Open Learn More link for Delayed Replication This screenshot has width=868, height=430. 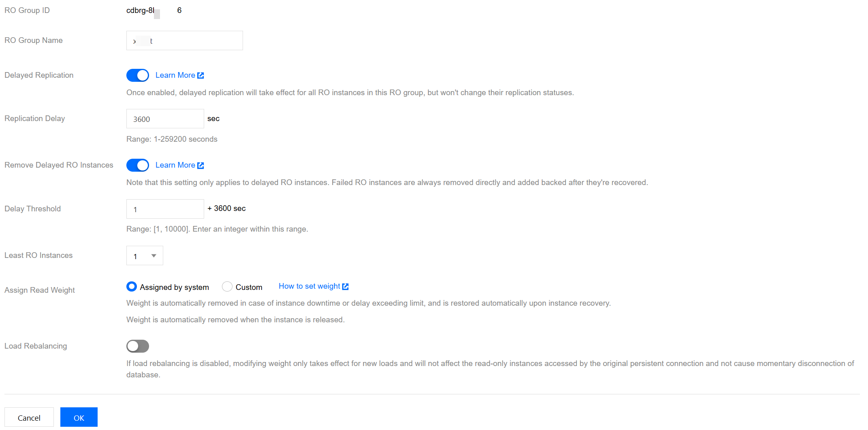pyautogui.click(x=175, y=75)
